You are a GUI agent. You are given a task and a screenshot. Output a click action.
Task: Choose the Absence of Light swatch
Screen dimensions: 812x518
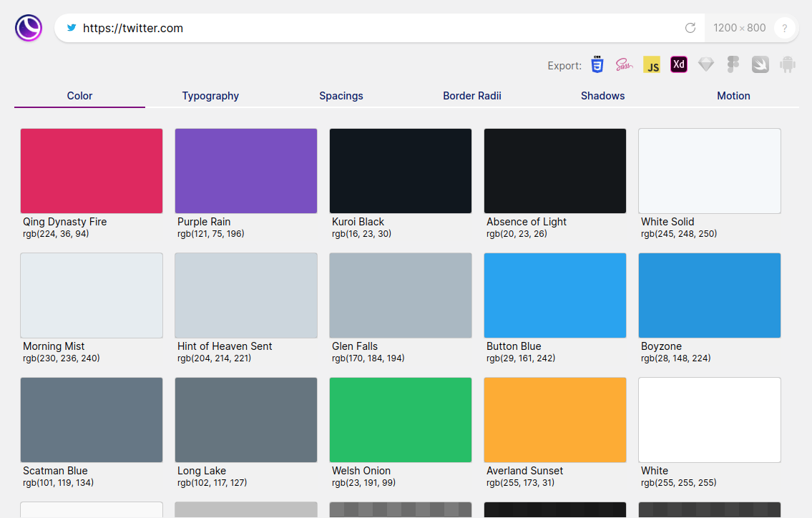coord(555,171)
